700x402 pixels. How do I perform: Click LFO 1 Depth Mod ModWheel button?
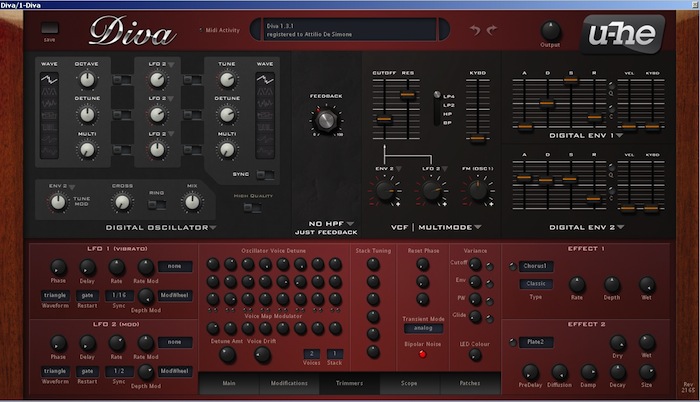[175, 296]
